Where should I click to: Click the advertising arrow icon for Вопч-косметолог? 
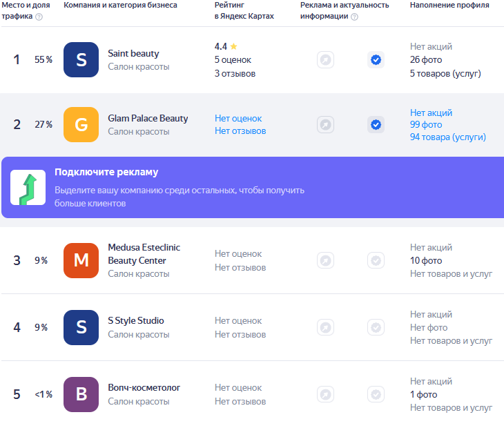pos(326,395)
